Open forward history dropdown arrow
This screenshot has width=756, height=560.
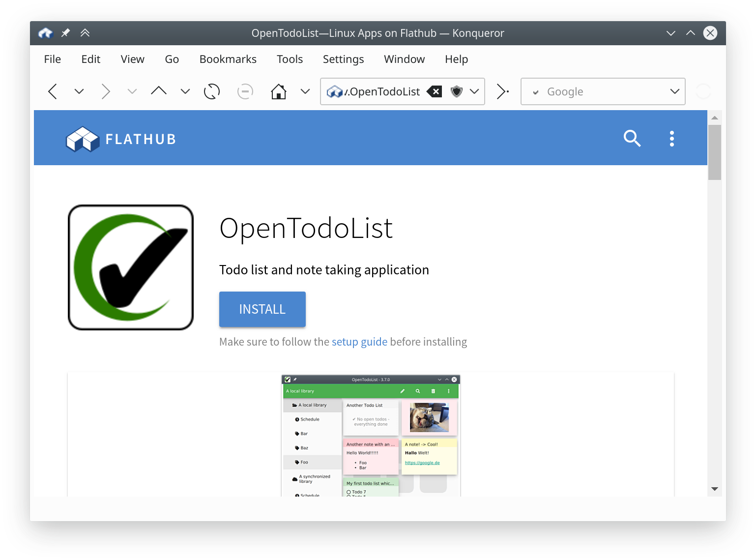(x=132, y=91)
